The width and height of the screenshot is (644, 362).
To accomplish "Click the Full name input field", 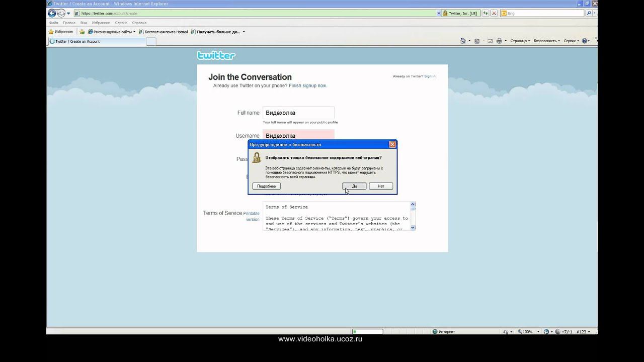I will pyautogui.click(x=298, y=113).
